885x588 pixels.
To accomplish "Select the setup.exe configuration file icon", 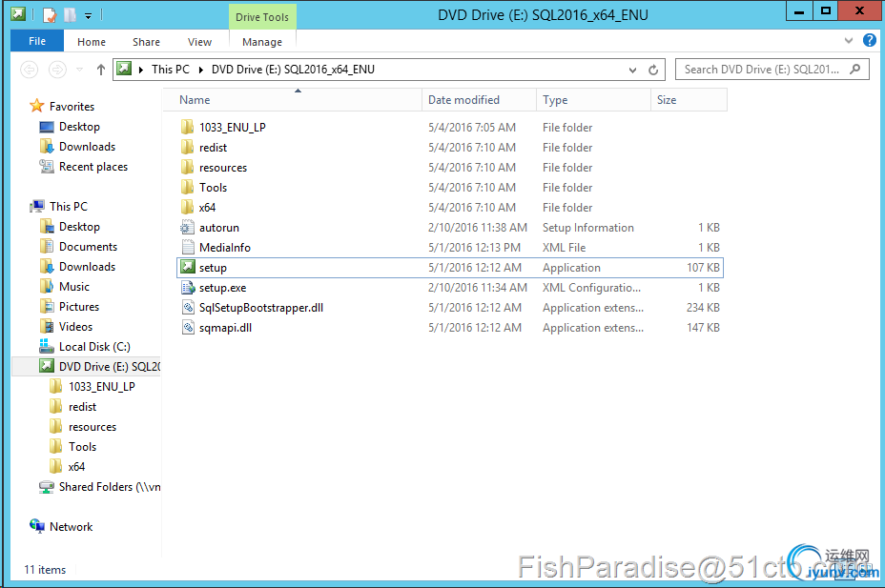I will click(x=187, y=288).
